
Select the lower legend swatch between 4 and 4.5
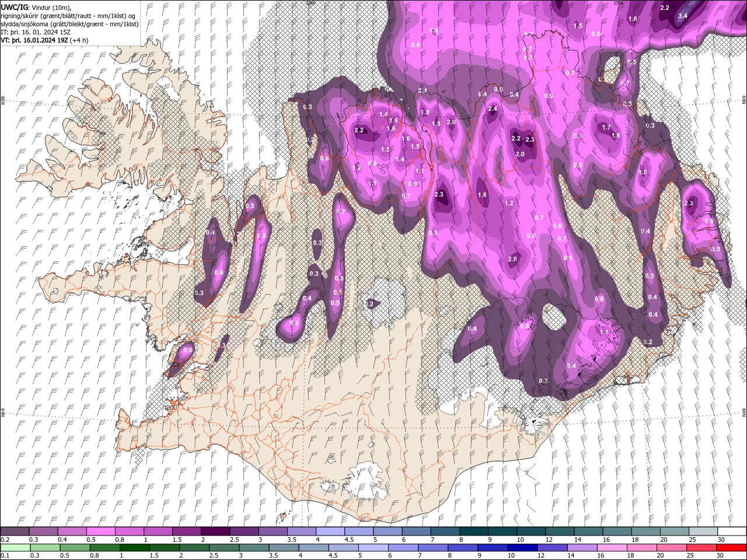coord(313,547)
